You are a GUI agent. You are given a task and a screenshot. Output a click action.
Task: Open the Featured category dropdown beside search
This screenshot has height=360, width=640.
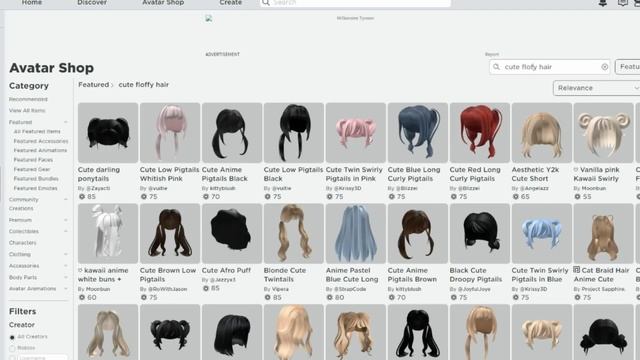(628, 67)
